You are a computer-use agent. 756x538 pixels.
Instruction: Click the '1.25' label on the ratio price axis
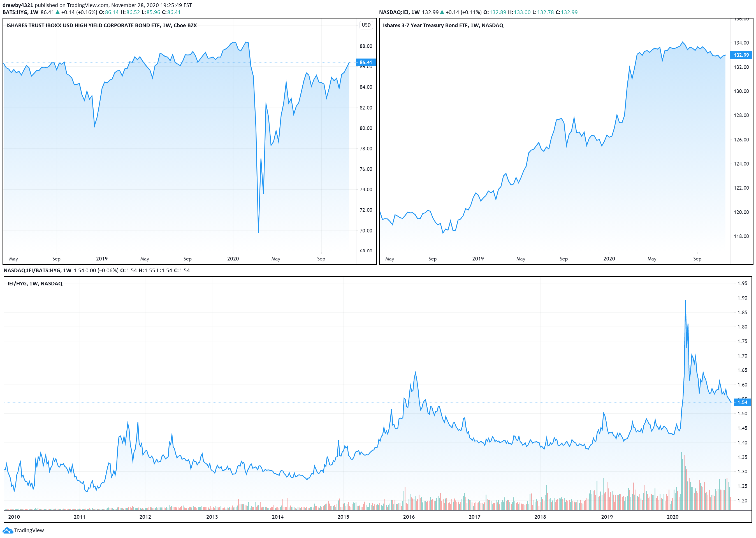[743, 486]
